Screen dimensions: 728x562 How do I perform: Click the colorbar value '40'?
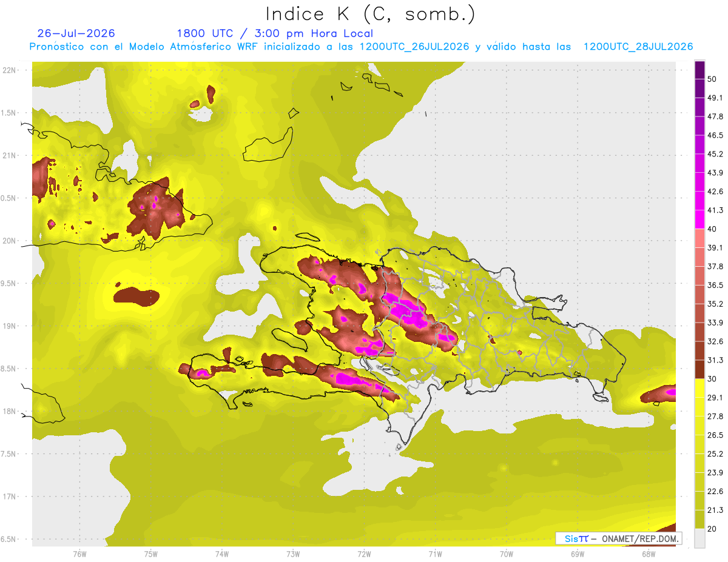click(713, 229)
